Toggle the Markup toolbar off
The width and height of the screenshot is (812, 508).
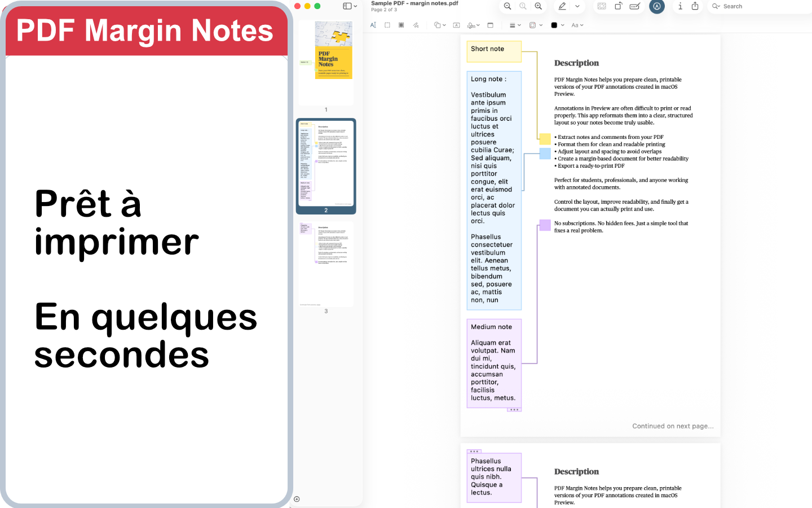657,6
